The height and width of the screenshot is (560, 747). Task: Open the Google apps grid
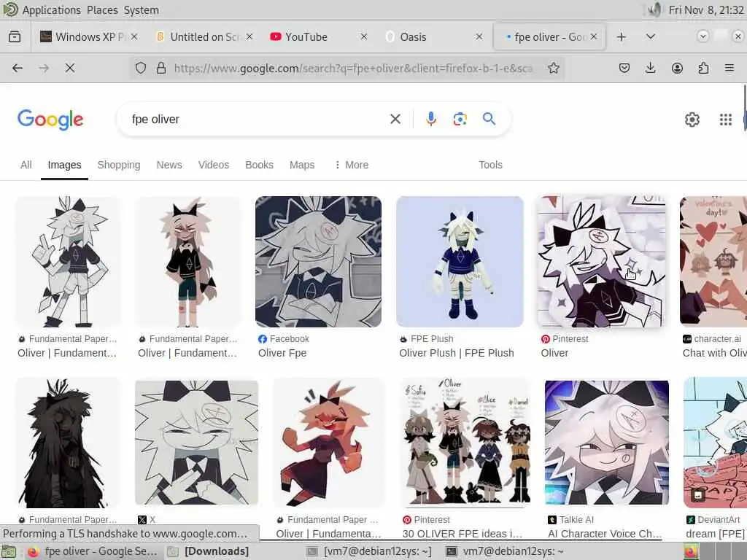pyautogui.click(x=726, y=120)
